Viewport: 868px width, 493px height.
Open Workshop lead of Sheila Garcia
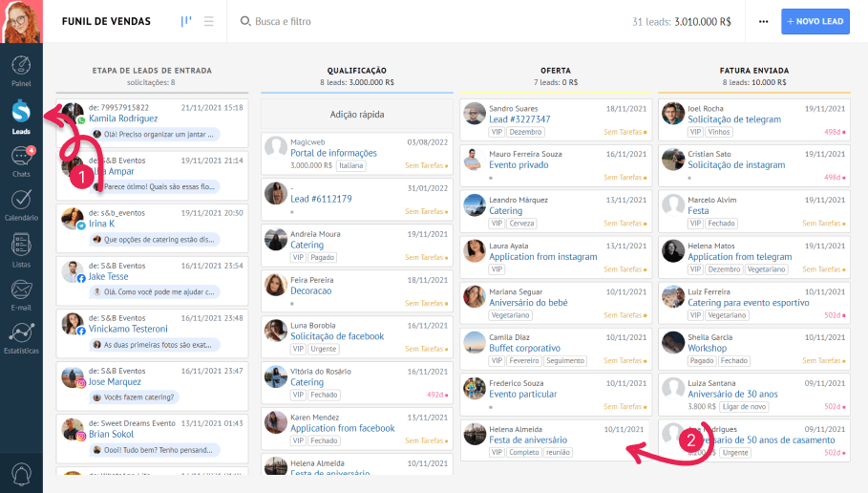(707, 349)
